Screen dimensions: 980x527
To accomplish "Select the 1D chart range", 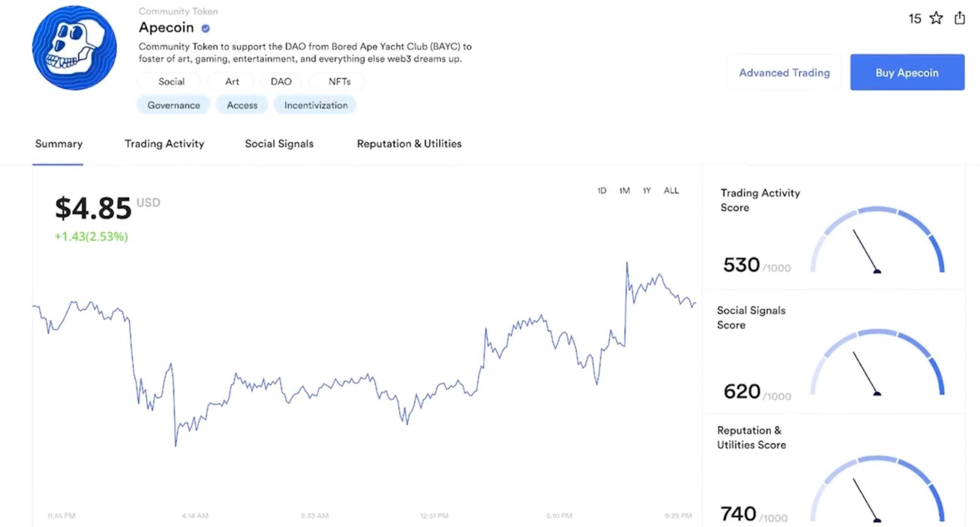I will point(602,190).
